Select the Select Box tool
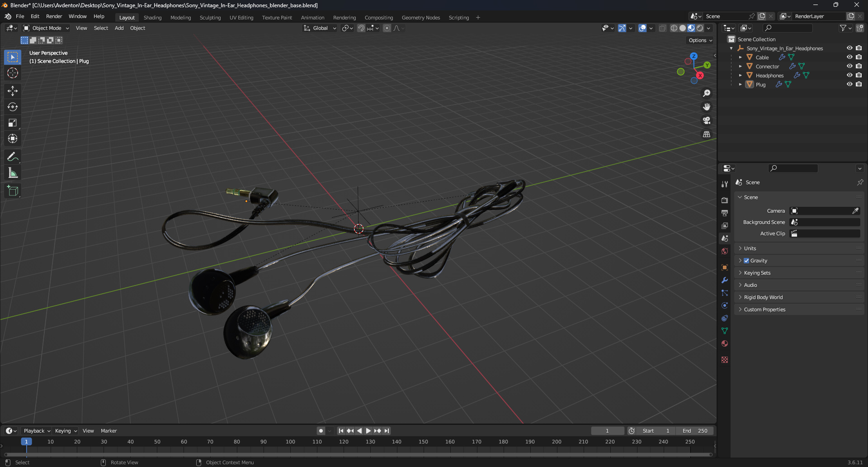Viewport: 868px width, 467px height. point(13,57)
